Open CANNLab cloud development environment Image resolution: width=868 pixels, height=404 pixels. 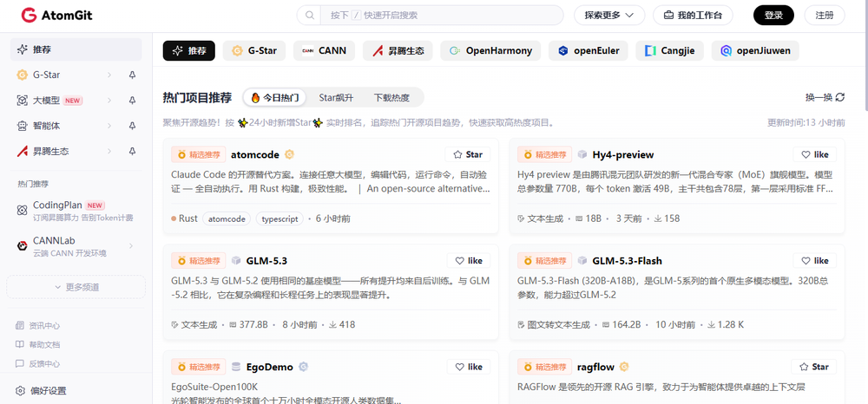(76, 246)
